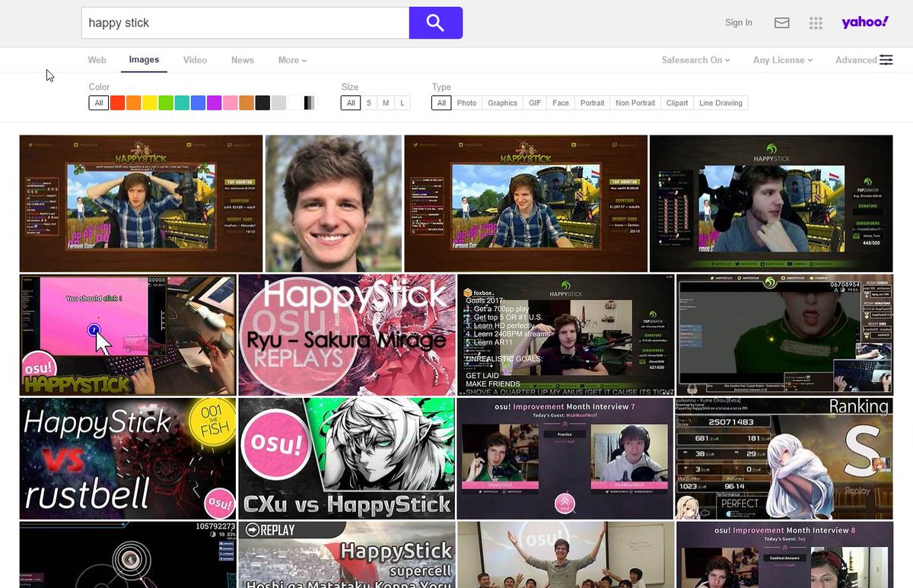This screenshot has width=913, height=588.
Task: Filter by orange color swatch
Action: (x=133, y=103)
